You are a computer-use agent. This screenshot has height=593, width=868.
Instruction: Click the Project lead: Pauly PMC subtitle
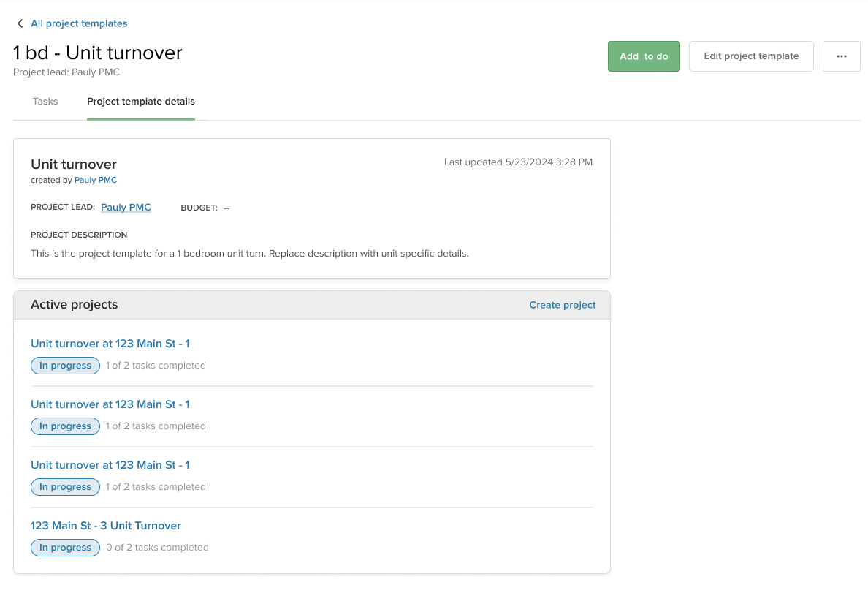[66, 72]
